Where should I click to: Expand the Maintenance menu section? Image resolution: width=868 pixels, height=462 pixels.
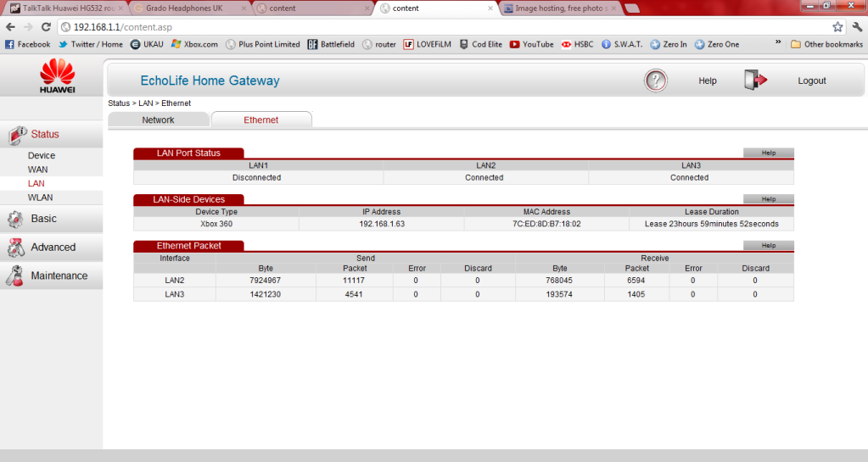[x=52, y=276]
